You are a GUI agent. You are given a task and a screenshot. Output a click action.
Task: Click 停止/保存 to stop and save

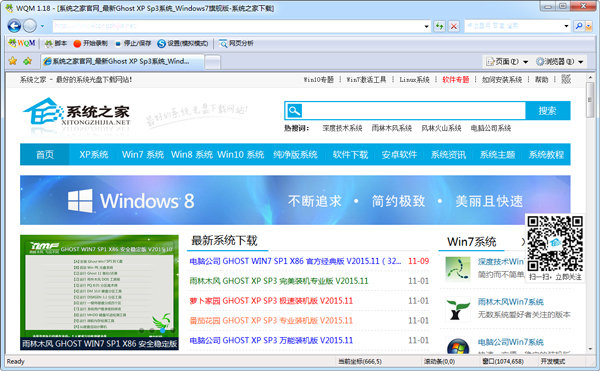coord(133,43)
